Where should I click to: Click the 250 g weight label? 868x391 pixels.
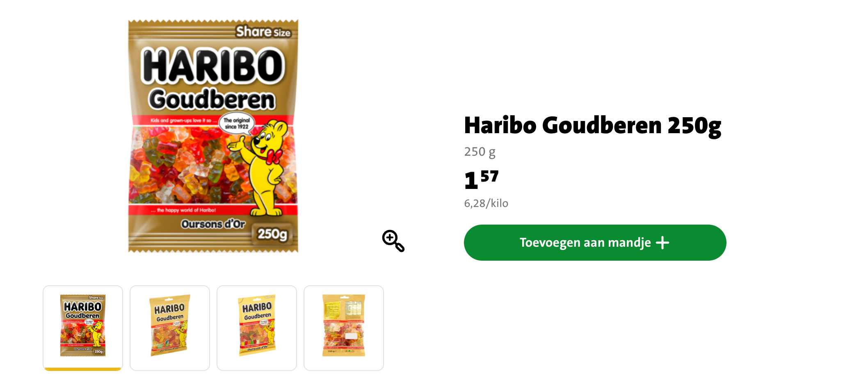coord(480,152)
